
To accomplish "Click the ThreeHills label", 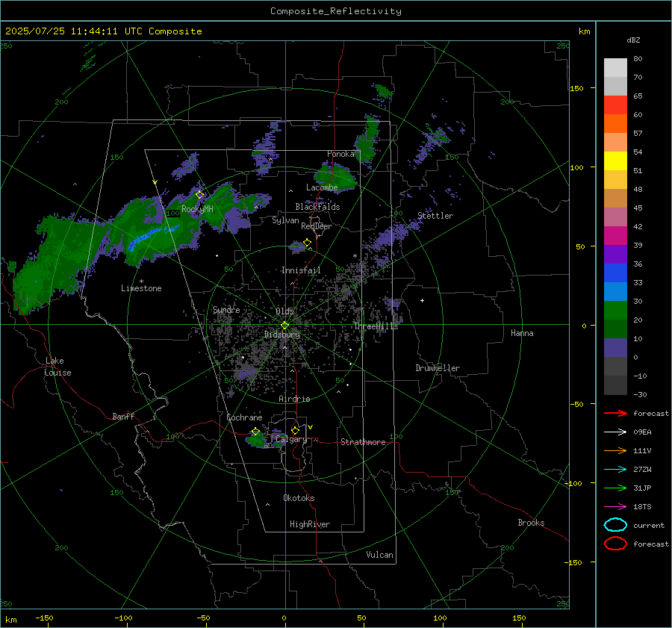I will tap(376, 326).
